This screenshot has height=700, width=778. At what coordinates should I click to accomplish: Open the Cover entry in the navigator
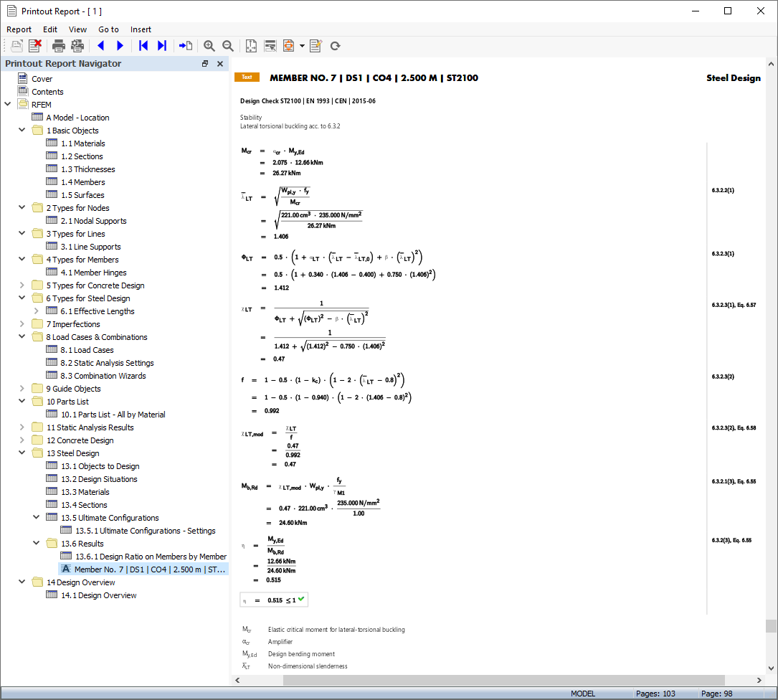[43, 78]
